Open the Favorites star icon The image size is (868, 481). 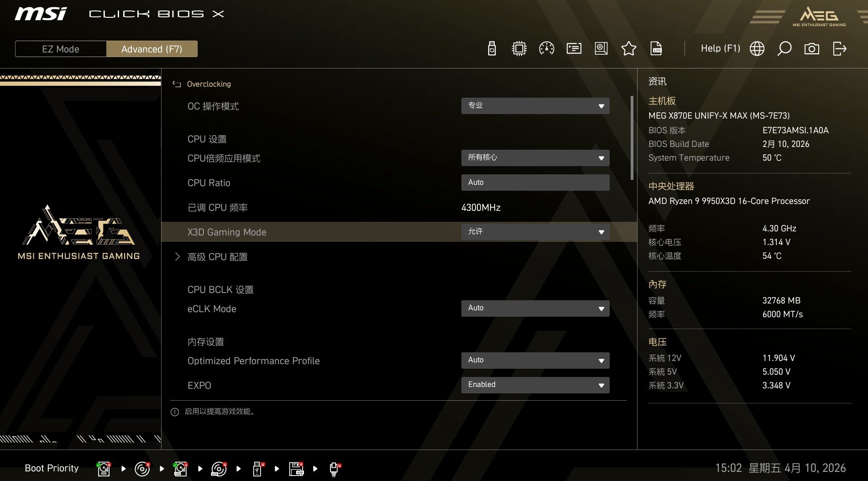tap(628, 48)
